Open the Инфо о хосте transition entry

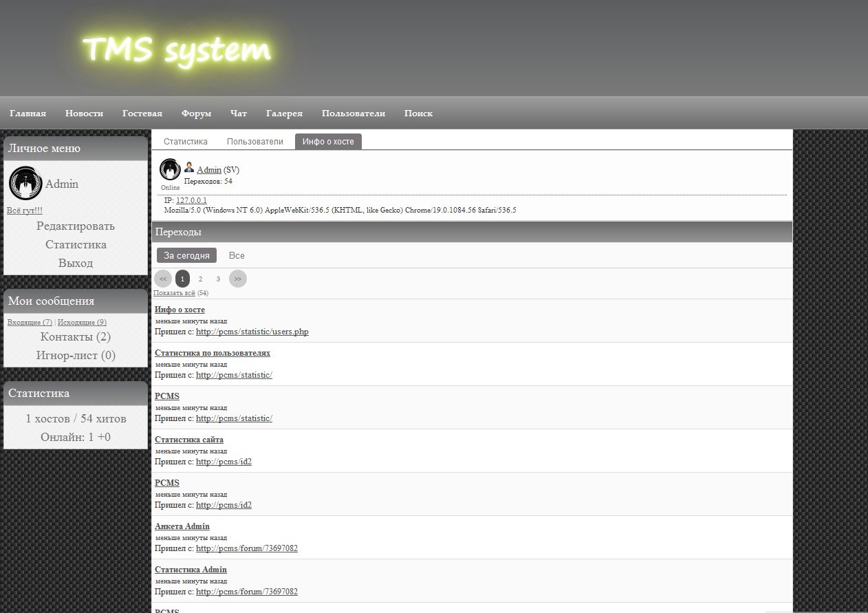pyautogui.click(x=180, y=310)
